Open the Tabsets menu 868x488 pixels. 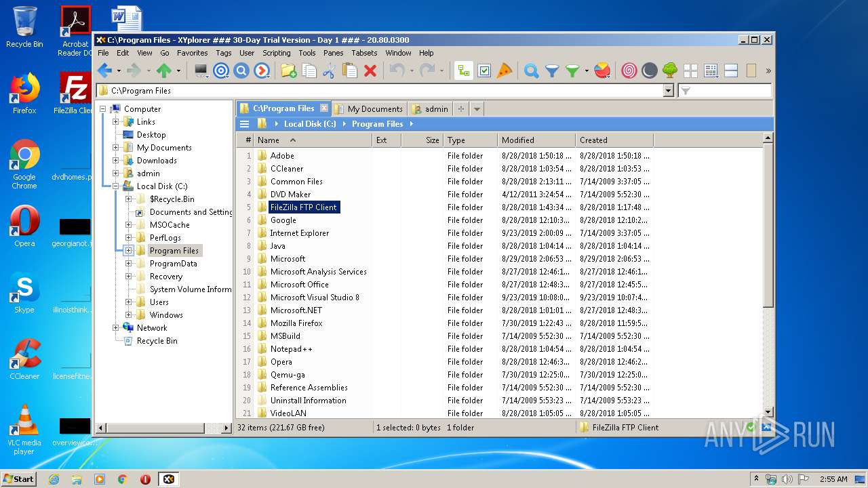click(364, 53)
